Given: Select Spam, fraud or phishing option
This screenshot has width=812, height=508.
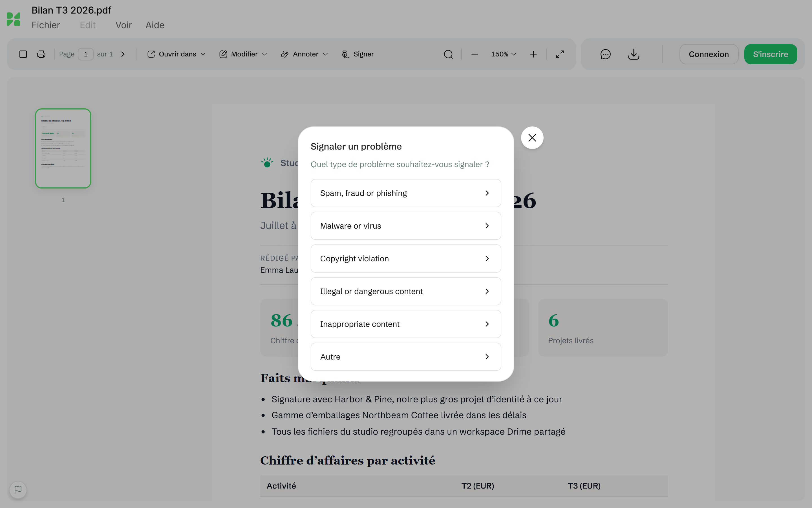Looking at the screenshot, I should (406, 193).
